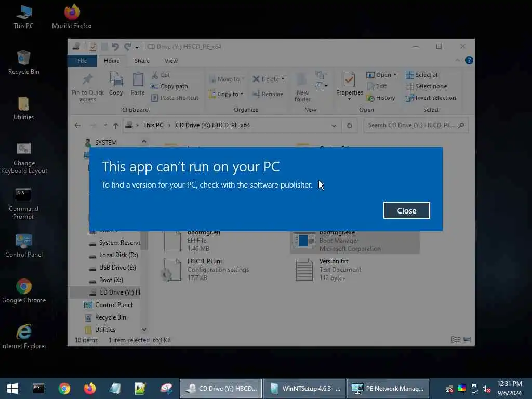532x399 pixels.
Task: Open Change Keyboard Layout desktop shortcut
Action: [x=23, y=158]
